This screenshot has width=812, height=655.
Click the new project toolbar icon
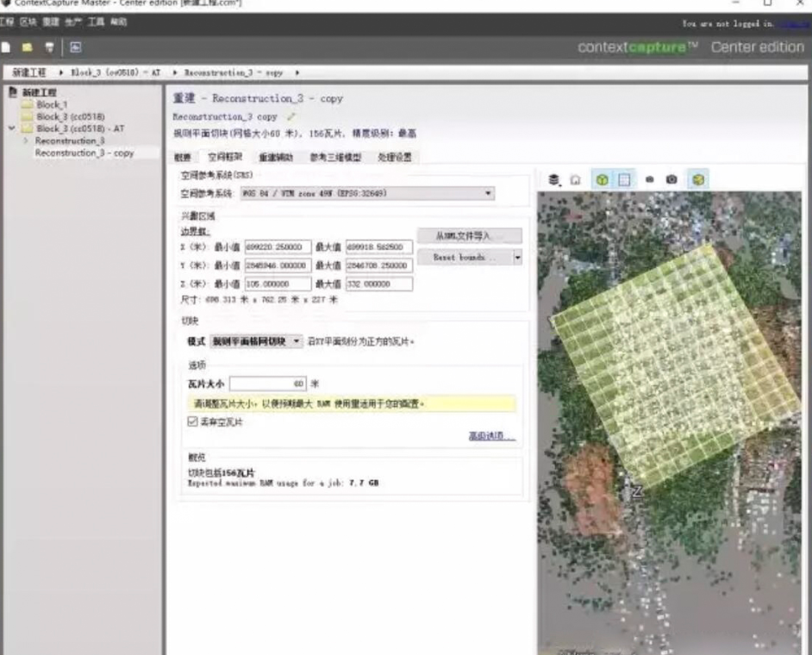[6, 47]
